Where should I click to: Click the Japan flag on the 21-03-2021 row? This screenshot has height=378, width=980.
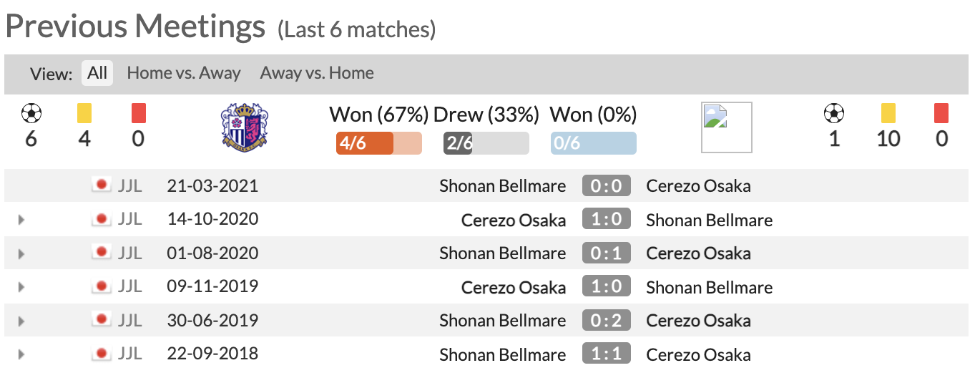pyautogui.click(x=102, y=185)
